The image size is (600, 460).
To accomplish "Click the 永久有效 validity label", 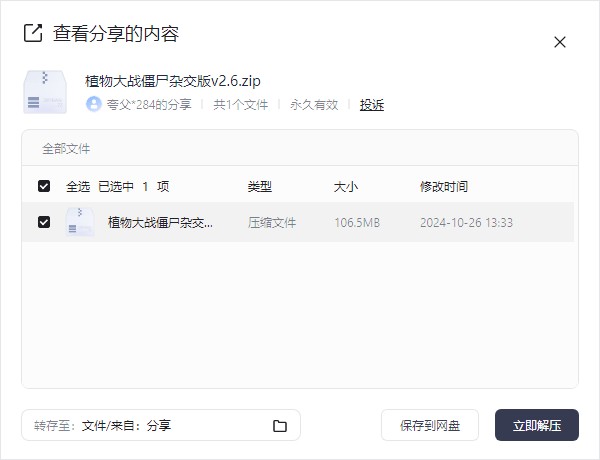I will click(314, 104).
